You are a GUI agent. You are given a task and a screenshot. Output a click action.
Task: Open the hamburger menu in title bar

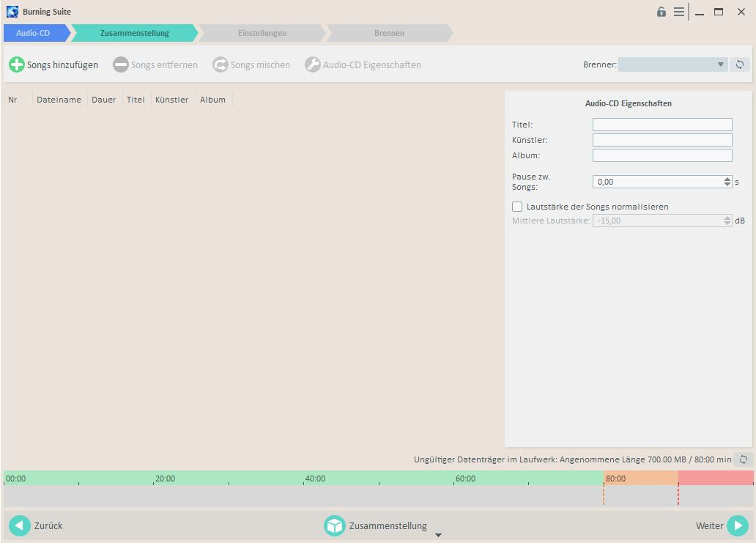point(679,12)
